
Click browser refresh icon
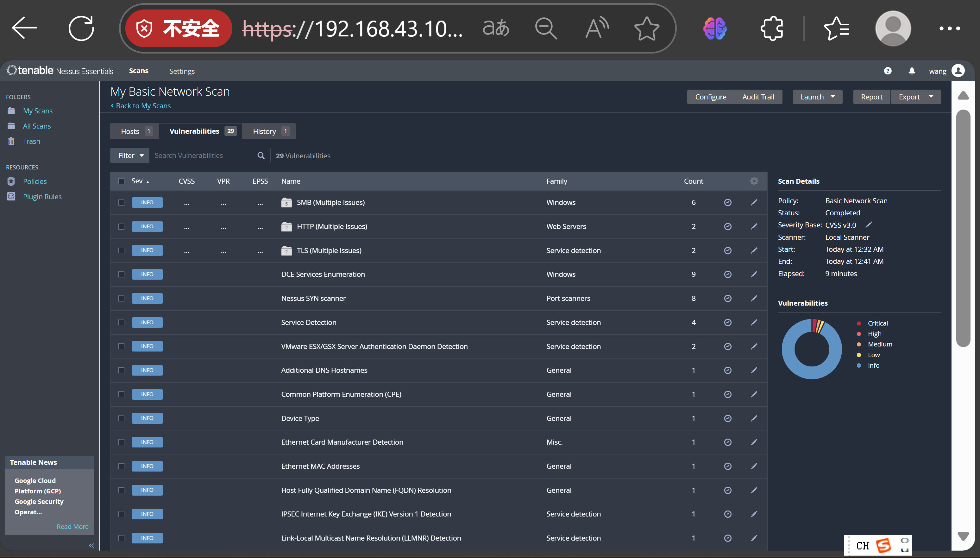tap(81, 28)
